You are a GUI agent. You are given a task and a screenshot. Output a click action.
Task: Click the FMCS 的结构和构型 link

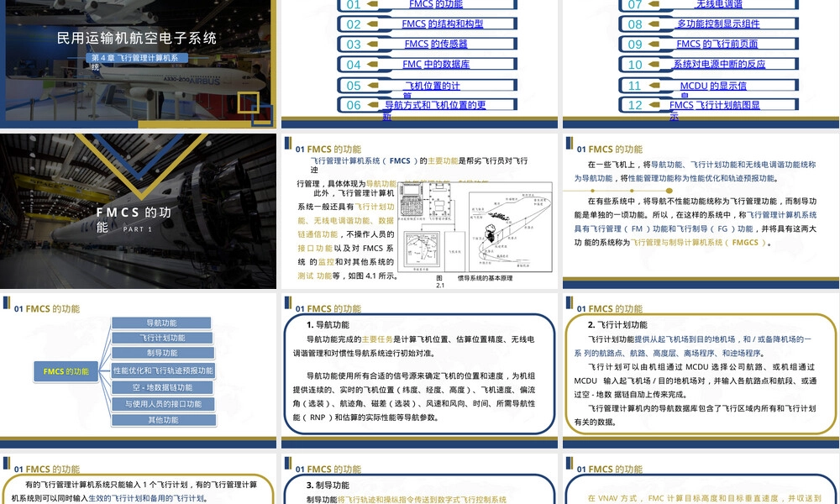(x=443, y=24)
